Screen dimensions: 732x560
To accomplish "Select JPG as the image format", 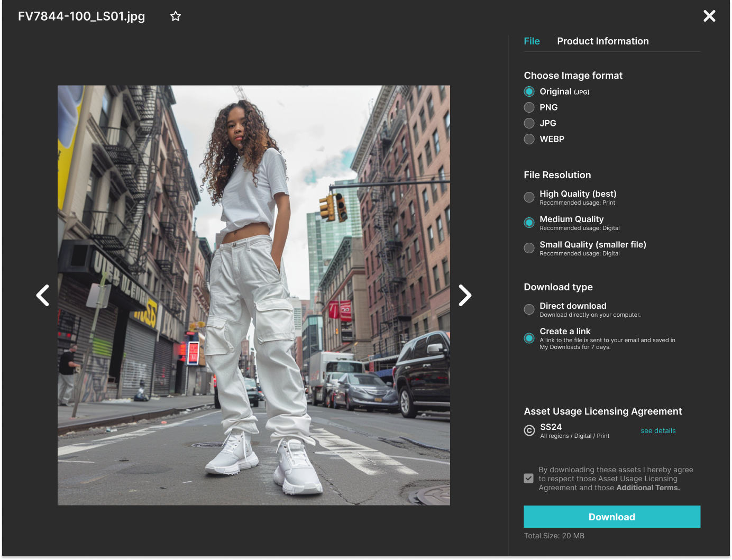I will click(528, 123).
